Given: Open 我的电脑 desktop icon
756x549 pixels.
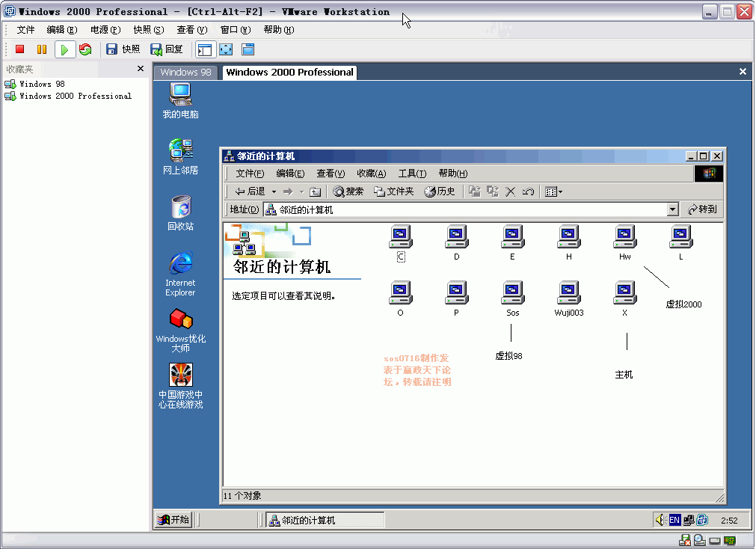Looking at the screenshot, I should point(180,100).
